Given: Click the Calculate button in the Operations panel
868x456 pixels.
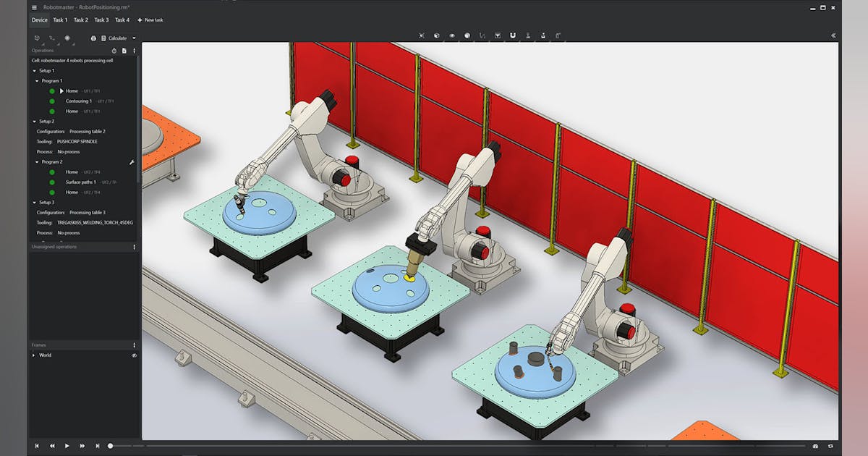Looking at the screenshot, I should pyautogui.click(x=117, y=38).
